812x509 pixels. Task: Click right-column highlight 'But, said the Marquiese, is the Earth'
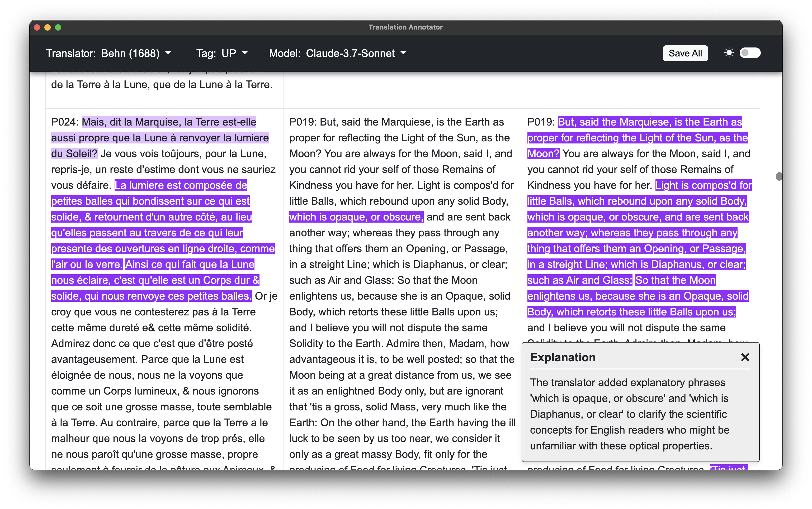(642, 122)
